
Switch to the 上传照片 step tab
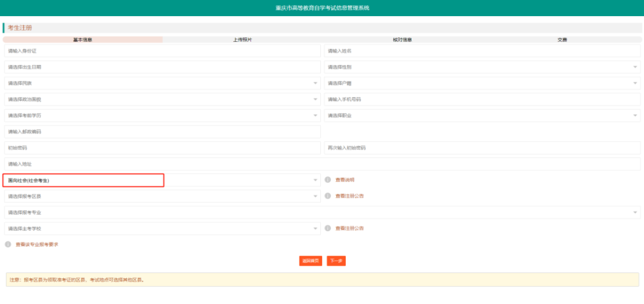(x=242, y=40)
